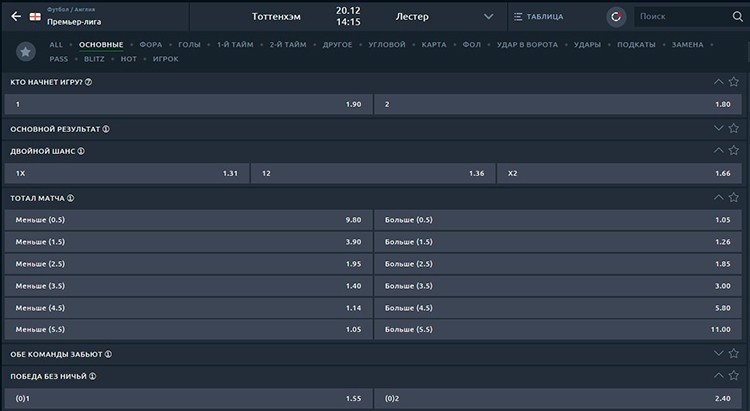Click the refresh circle icon
The width and height of the screenshot is (750, 411).
pos(616,17)
